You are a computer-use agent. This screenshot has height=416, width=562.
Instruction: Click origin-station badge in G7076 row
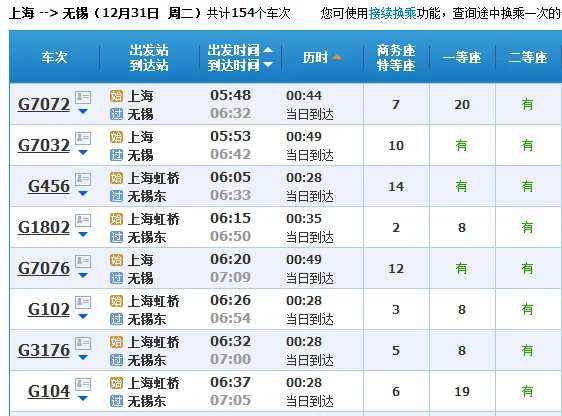[116, 260]
